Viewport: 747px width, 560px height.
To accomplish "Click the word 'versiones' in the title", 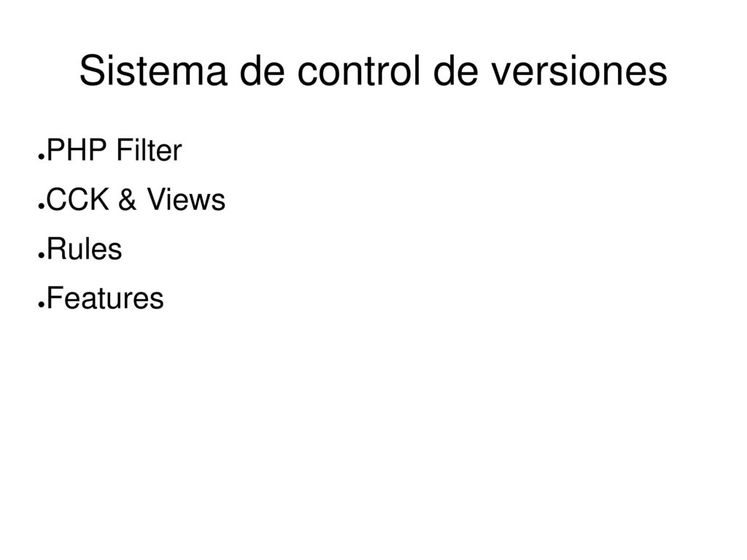I will click(x=579, y=71).
